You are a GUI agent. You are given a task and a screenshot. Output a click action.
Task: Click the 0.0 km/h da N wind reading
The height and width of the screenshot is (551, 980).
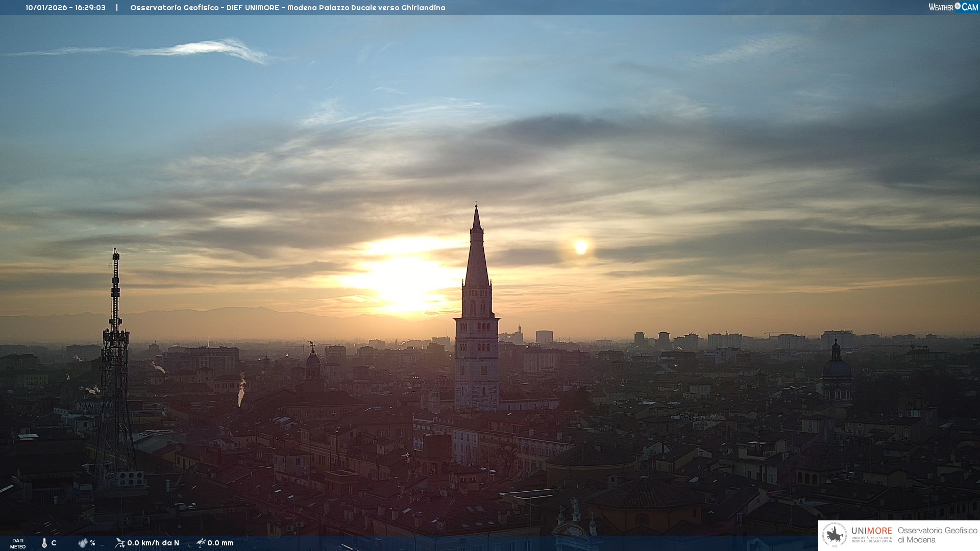(x=153, y=543)
